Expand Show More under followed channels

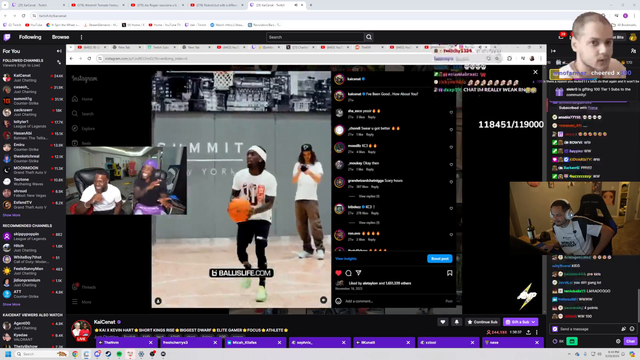coord(11,215)
